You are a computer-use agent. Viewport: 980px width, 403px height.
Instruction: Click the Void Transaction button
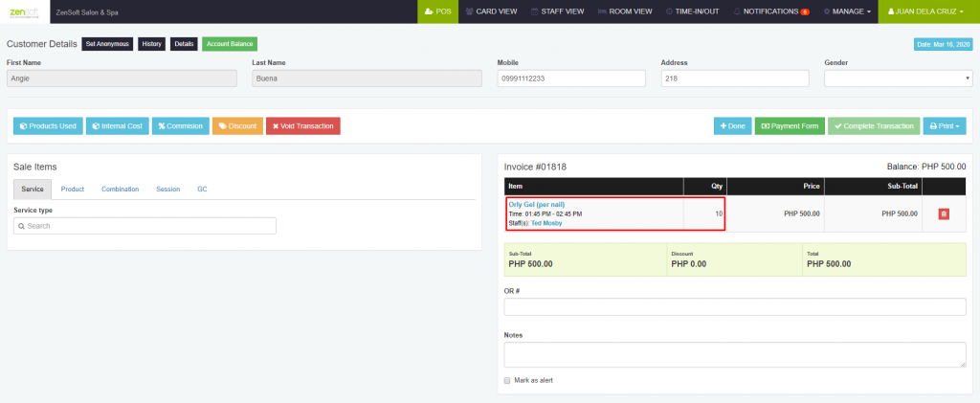click(x=303, y=125)
